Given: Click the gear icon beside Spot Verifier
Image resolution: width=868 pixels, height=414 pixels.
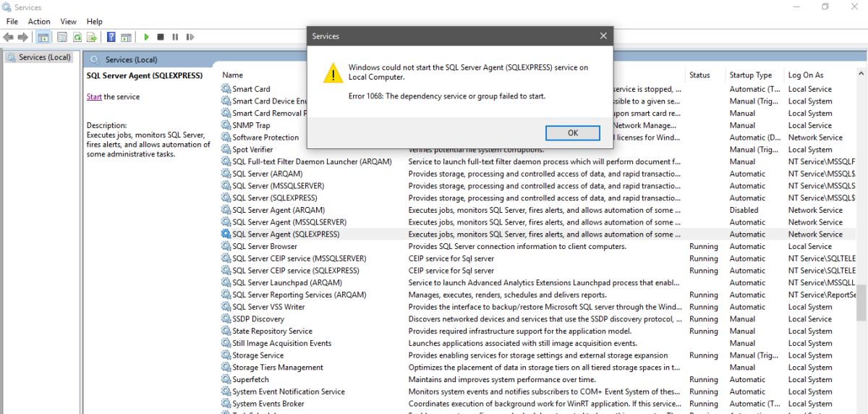Looking at the screenshot, I should pyautogui.click(x=226, y=149).
